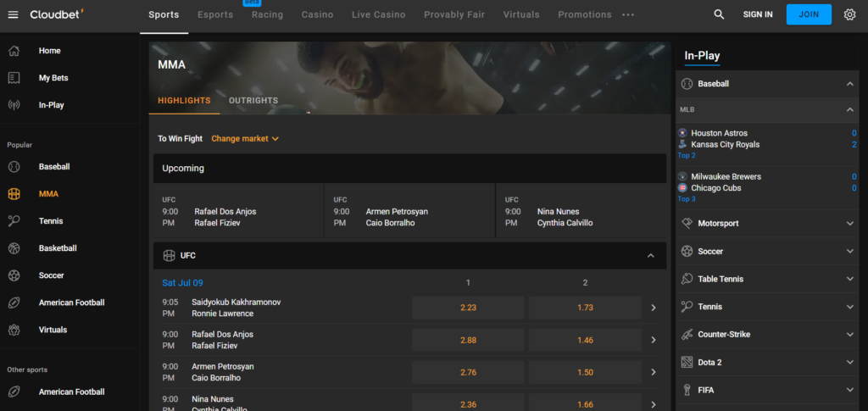868x411 pixels.
Task: Bet on Armen Petrosyan at 2.76
Action: [x=468, y=372]
